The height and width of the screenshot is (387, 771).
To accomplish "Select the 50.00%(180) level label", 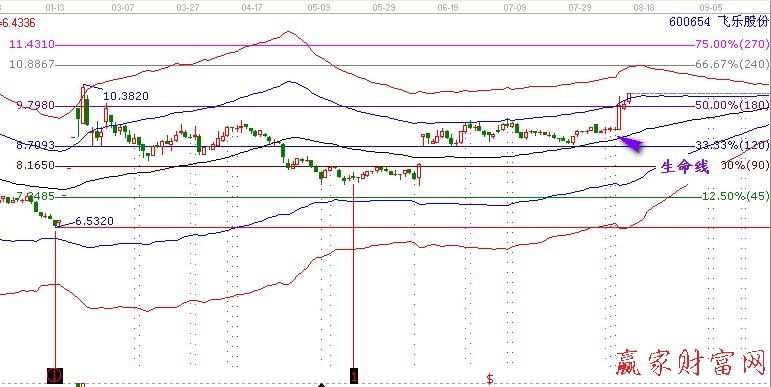I will (x=732, y=105).
